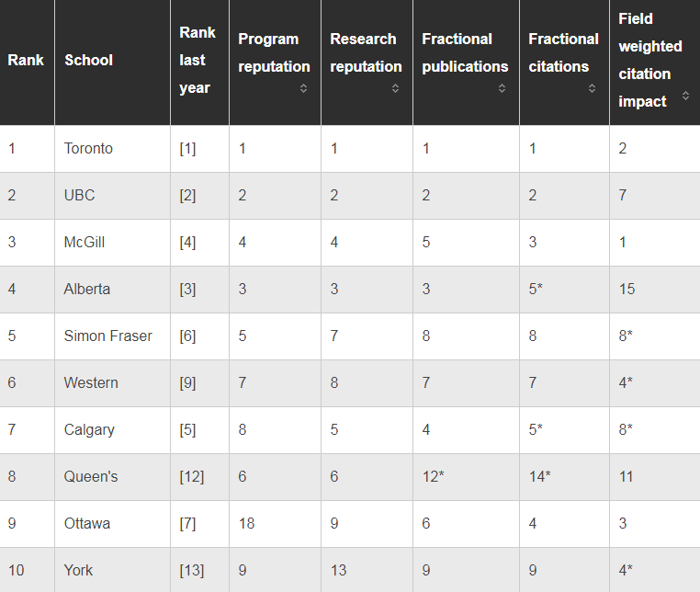The height and width of the screenshot is (592, 700).
Task: Click the Field weighted citation impact header
Action: [649, 60]
